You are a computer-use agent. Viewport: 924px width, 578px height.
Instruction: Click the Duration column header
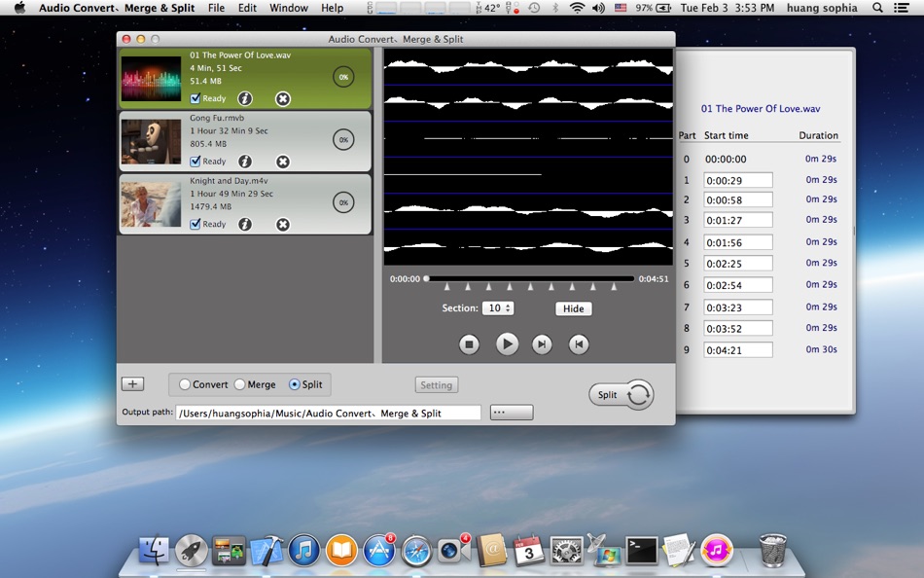819,135
